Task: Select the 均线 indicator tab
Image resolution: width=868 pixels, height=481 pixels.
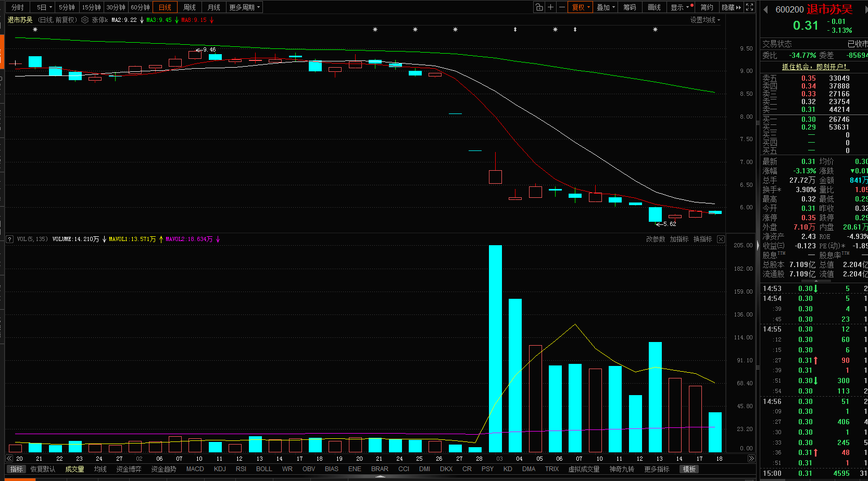Action: (x=100, y=469)
